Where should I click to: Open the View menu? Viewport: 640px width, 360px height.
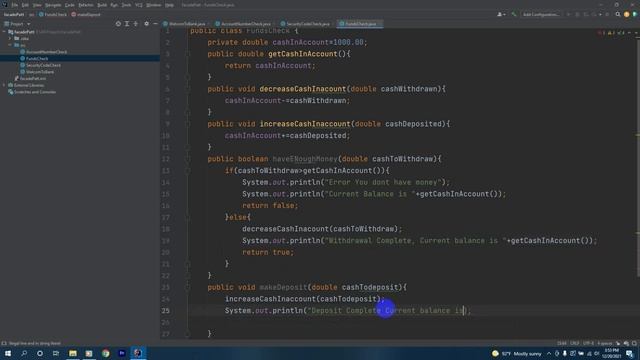pos(37,5)
